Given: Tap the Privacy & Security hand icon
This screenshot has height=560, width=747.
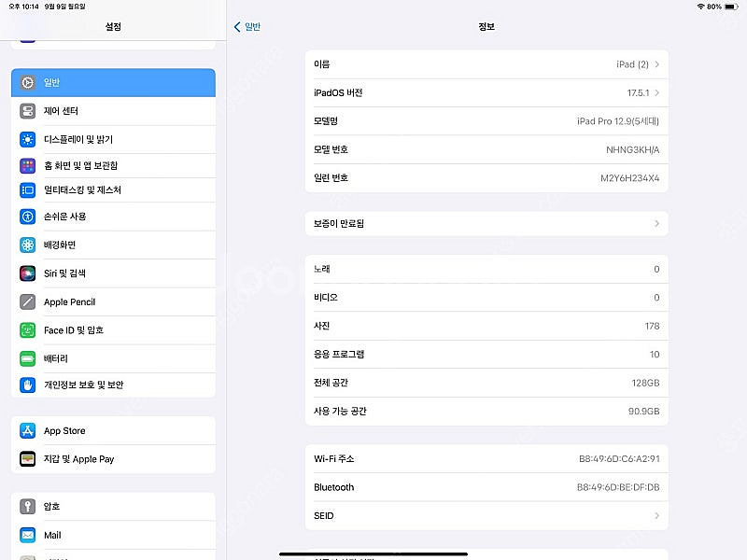Looking at the screenshot, I should (28, 385).
